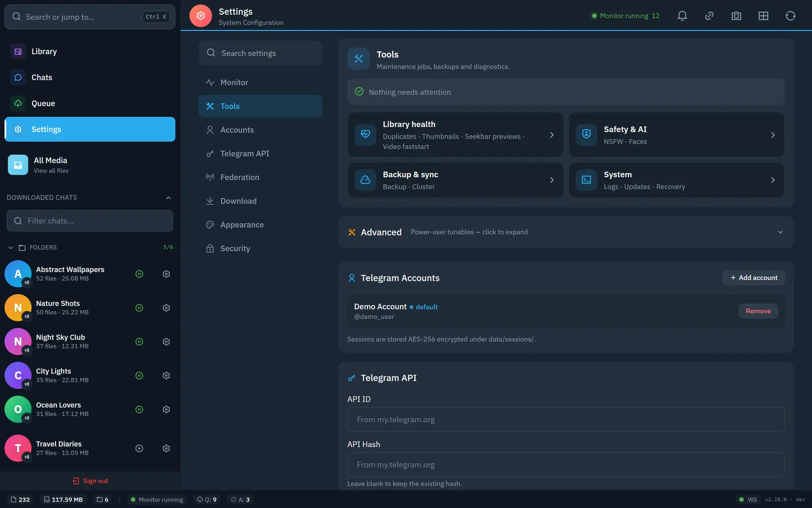Open Appearance settings section
Image resolution: width=812 pixels, height=508 pixels.
coord(260,225)
